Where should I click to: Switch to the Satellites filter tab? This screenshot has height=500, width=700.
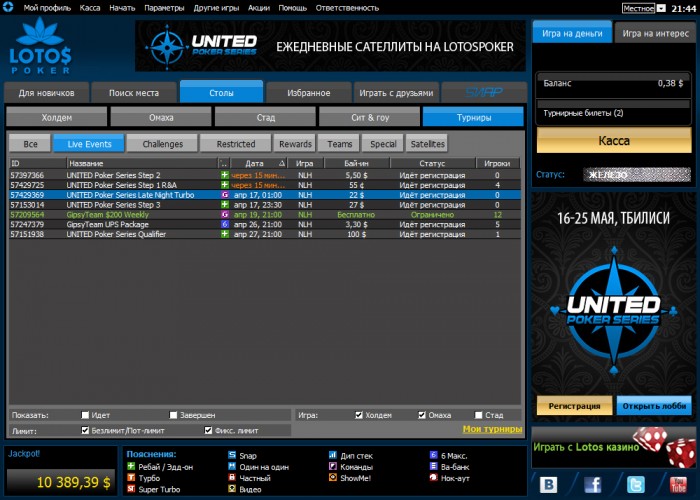427,144
